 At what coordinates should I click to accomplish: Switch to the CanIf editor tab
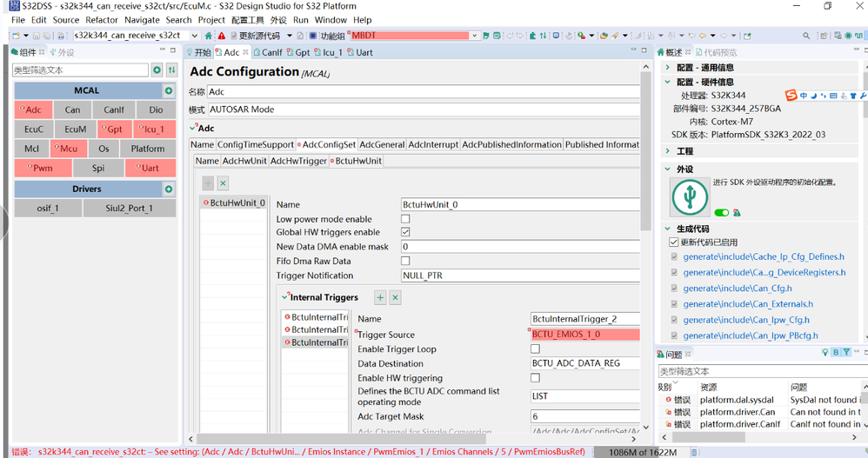(x=268, y=52)
